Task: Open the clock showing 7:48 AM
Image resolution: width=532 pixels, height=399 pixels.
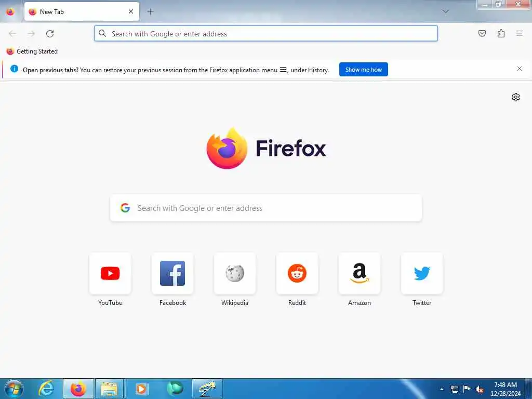Action: pos(506,389)
